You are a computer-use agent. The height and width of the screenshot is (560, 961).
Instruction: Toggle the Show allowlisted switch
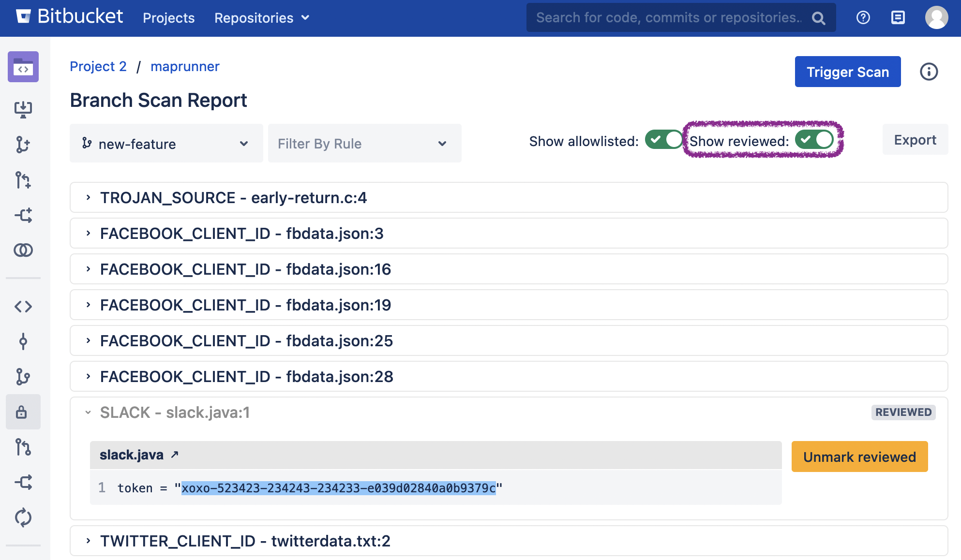(663, 140)
